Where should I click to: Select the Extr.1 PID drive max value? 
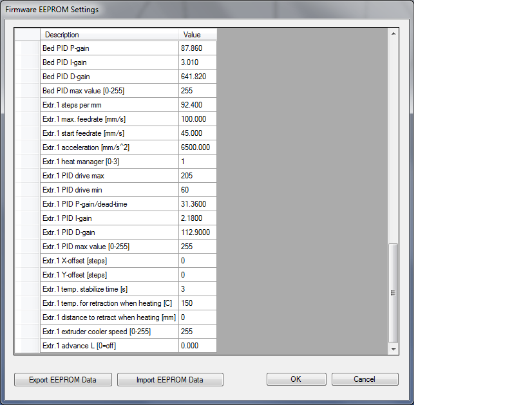197,176
